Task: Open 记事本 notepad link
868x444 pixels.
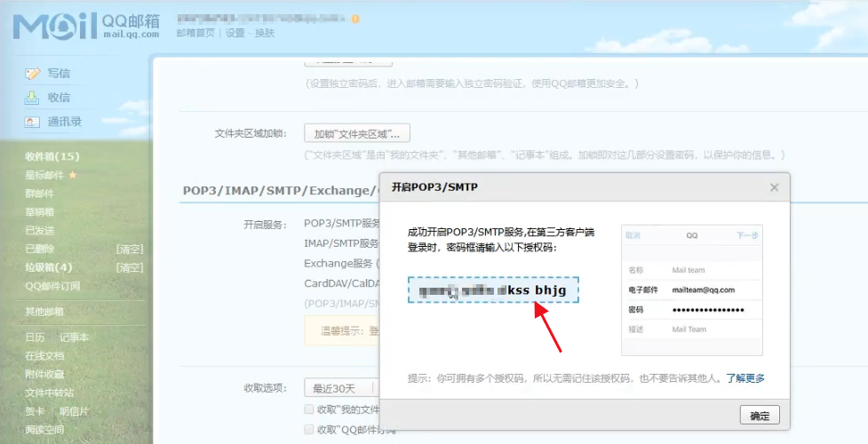Action: click(74, 337)
